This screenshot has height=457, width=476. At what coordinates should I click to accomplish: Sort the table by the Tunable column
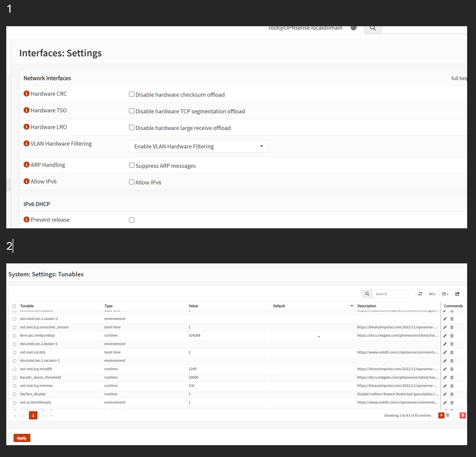tap(27, 306)
